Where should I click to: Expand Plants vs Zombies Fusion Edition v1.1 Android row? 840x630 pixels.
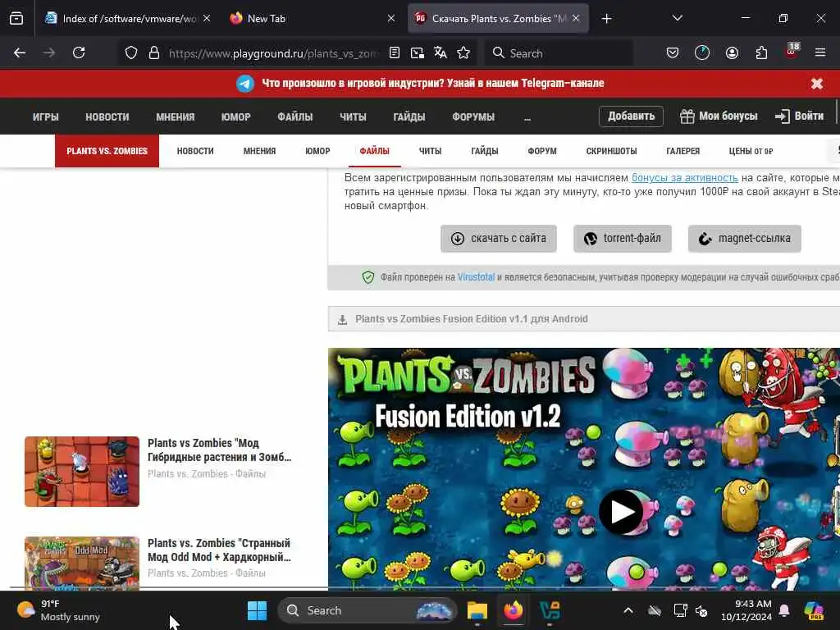[584, 319]
